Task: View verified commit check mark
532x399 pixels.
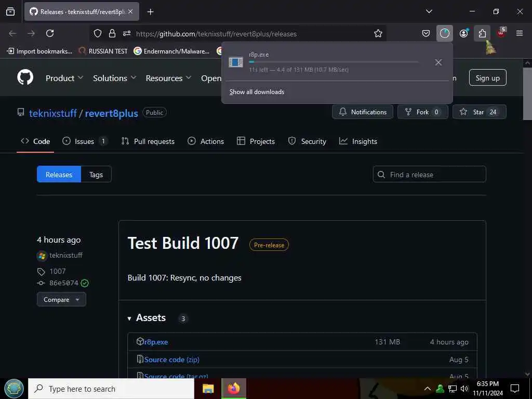Action: 85,283
